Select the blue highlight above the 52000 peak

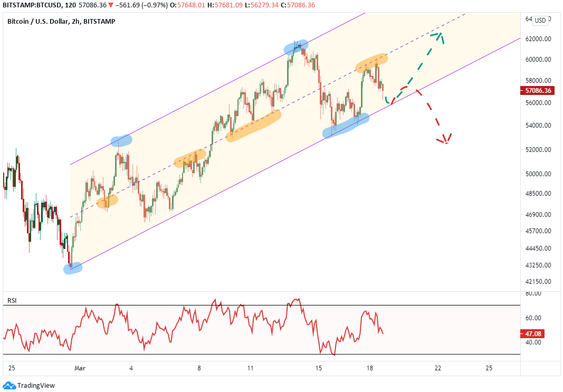(121, 141)
